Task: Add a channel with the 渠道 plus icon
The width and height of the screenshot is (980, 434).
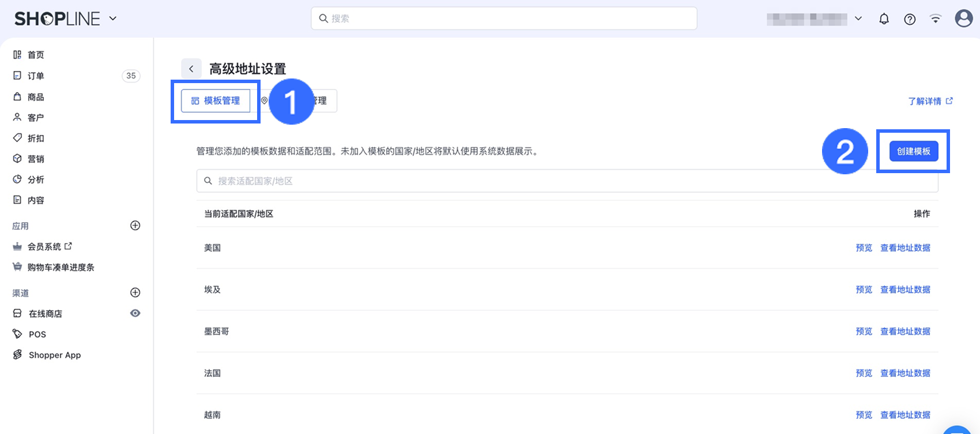Action: (135, 293)
